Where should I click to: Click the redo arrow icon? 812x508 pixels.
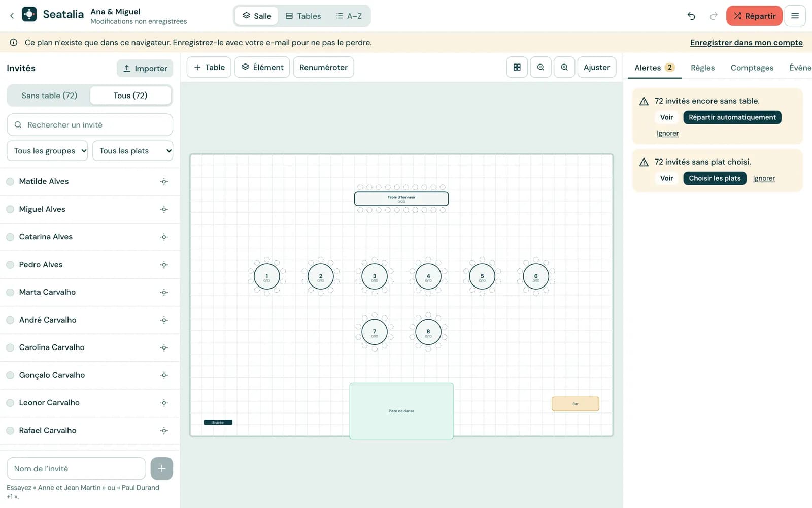pyautogui.click(x=714, y=16)
